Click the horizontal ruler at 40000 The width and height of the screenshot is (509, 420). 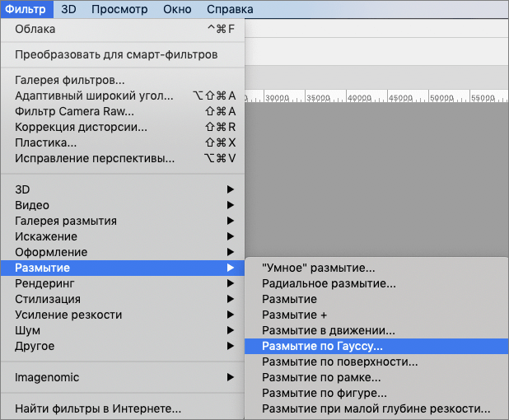click(x=359, y=98)
